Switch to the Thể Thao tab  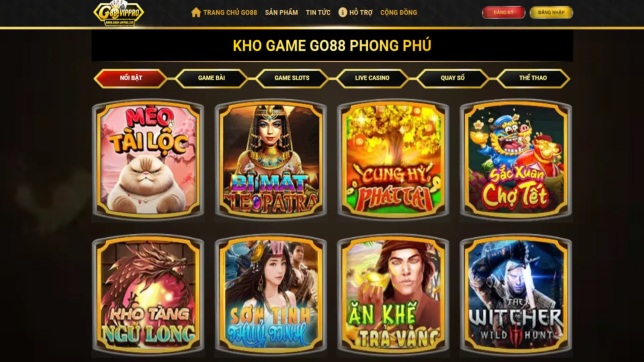click(533, 78)
